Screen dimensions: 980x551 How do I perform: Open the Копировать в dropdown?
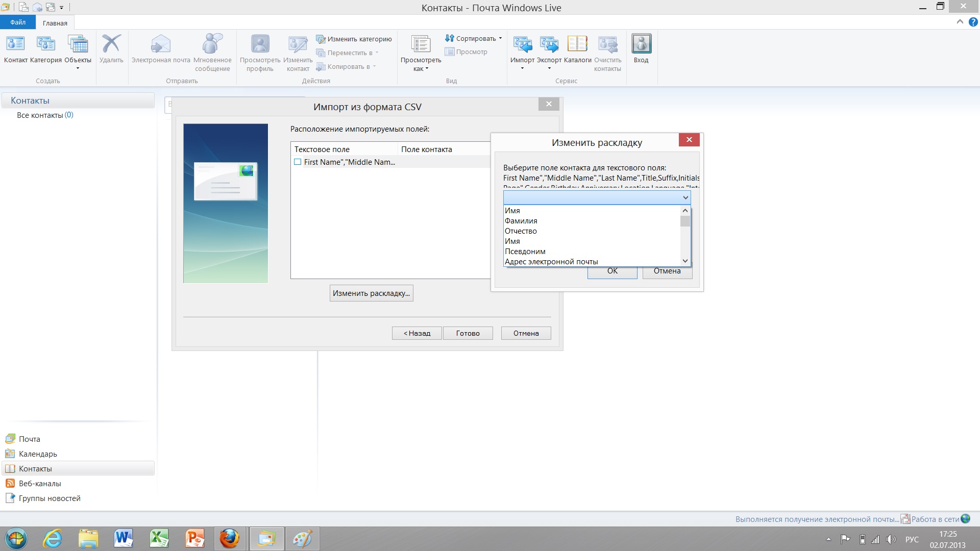point(346,66)
